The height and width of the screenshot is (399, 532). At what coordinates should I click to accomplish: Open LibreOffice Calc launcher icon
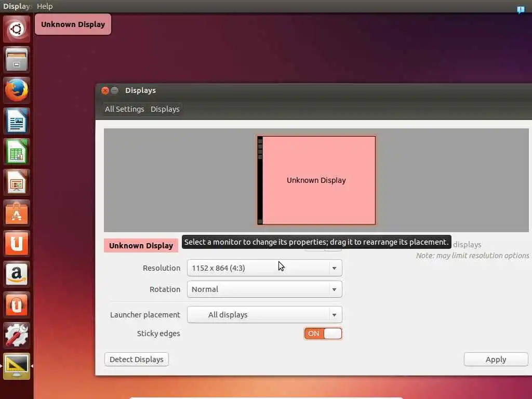16,152
